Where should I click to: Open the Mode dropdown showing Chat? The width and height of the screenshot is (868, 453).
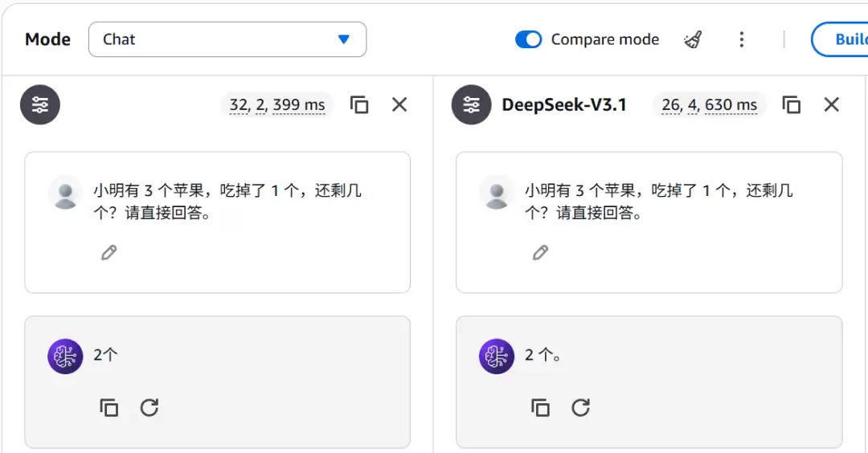(227, 39)
